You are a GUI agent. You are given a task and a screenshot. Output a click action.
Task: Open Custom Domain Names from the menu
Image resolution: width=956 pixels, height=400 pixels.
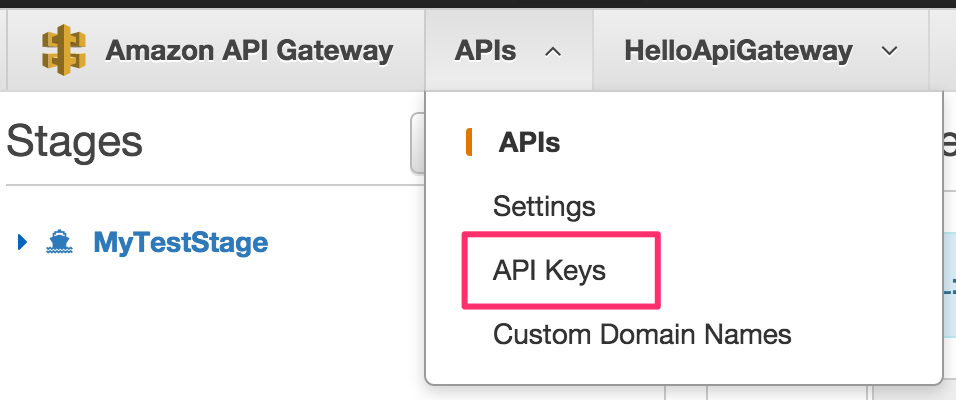click(x=642, y=334)
